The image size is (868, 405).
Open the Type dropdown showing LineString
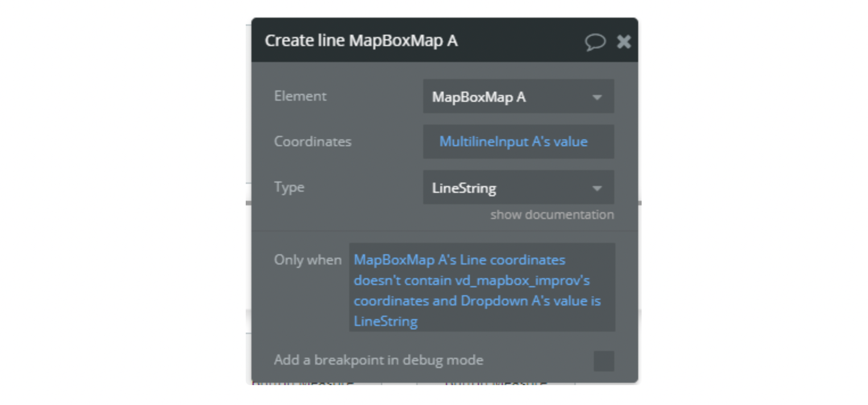coord(518,187)
